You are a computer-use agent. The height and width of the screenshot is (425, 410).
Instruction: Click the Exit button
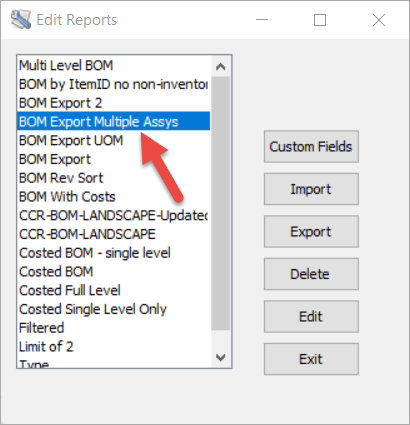(x=311, y=359)
